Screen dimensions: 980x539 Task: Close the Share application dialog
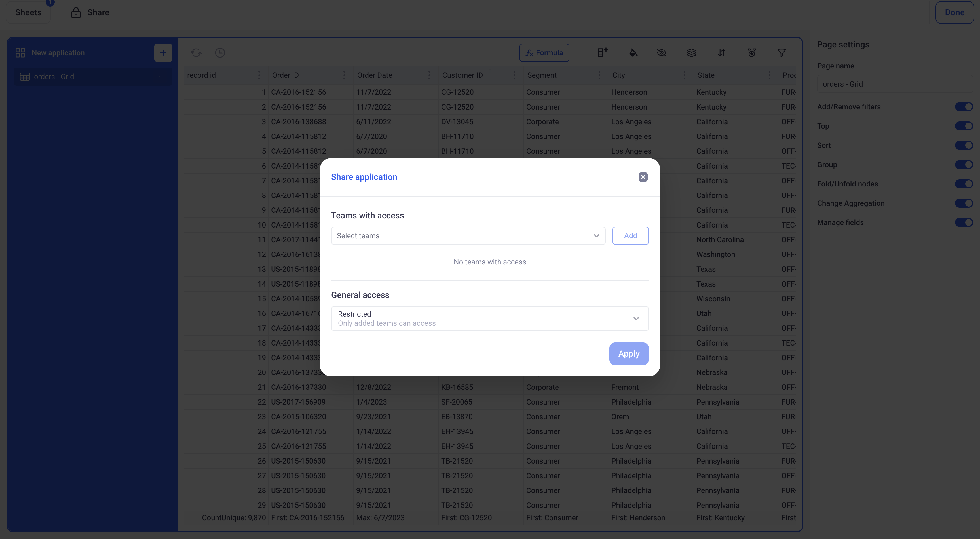pyautogui.click(x=643, y=177)
